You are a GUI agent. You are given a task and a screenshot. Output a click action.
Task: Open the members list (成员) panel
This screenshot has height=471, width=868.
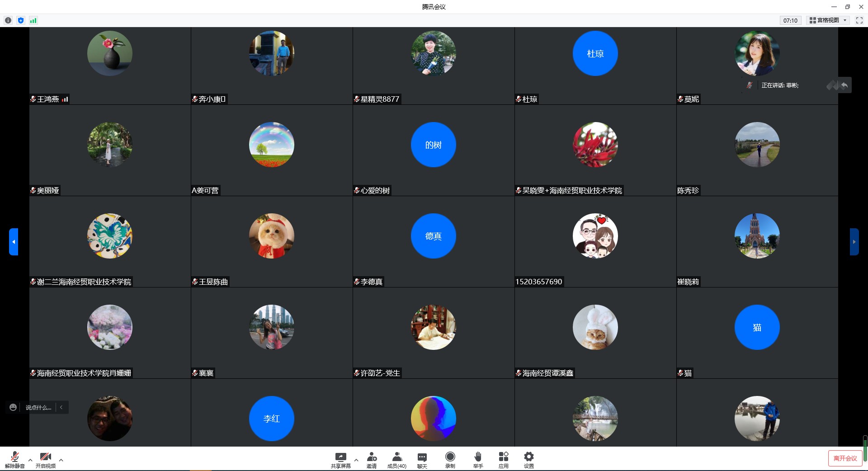(x=396, y=459)
